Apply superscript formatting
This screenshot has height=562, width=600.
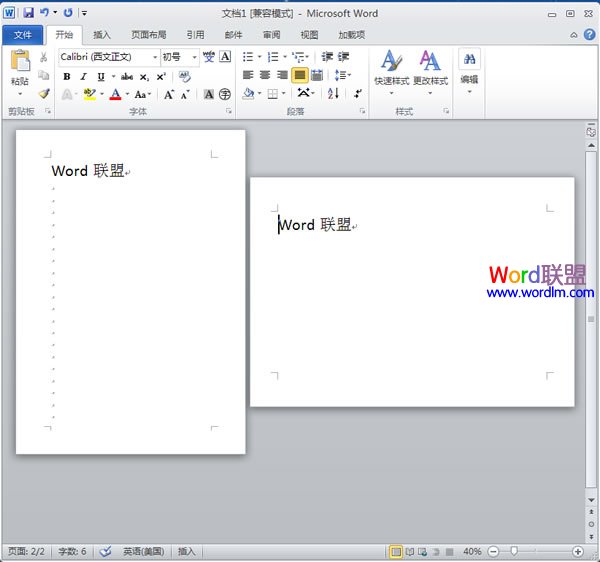(x=161, y=77)
